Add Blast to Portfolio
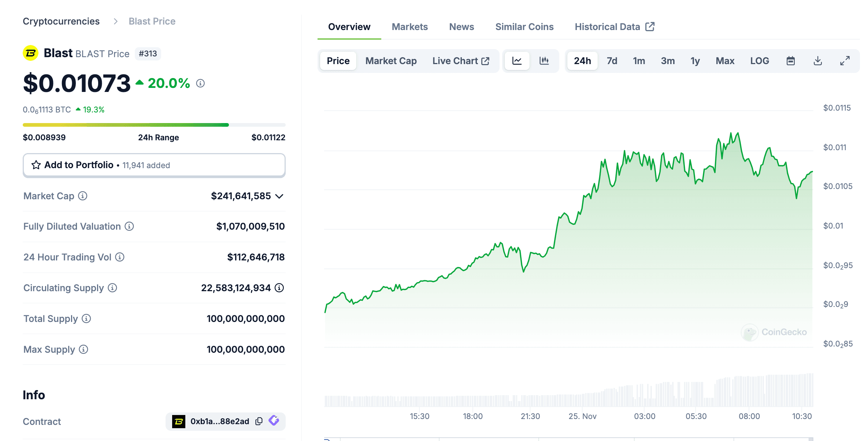Viewport: 868px width, 441px height. click(154, 165)
